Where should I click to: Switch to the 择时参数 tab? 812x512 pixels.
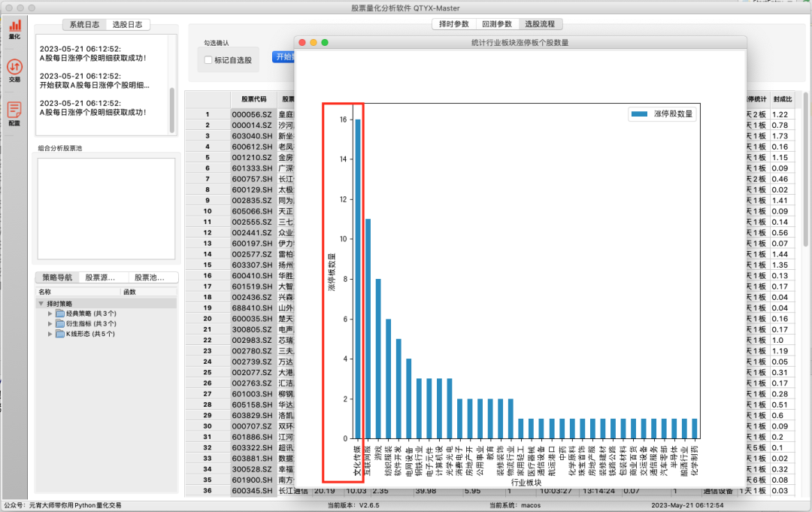click(x=454, y=24)
